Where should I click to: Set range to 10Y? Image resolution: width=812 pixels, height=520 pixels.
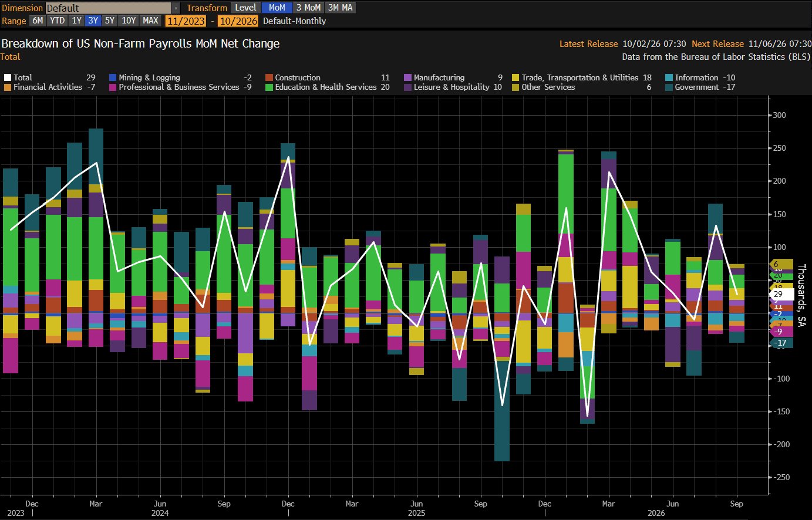pos(129,21)
